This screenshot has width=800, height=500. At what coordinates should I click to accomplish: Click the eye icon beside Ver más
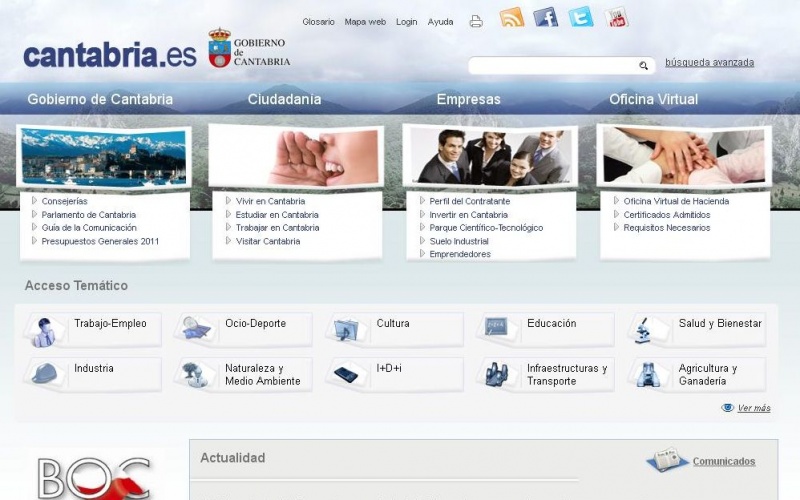(728, 408)
